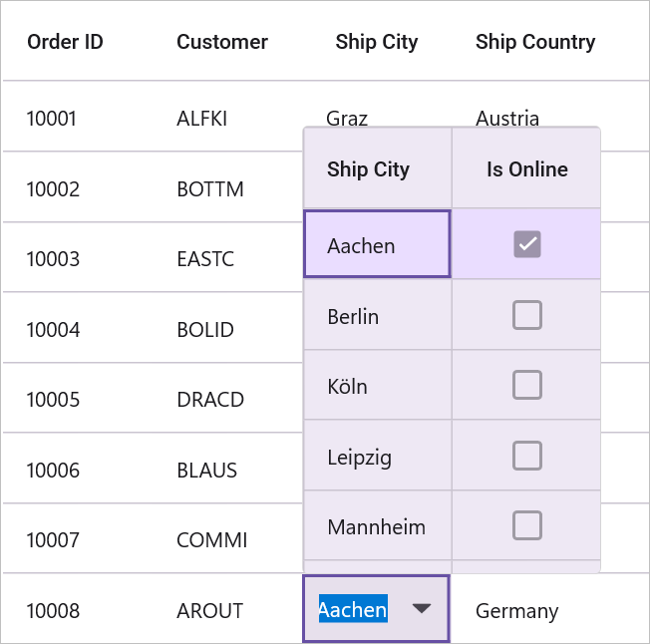This screenshot has width=650, height=644.
Task: Click the AROUT customer cell
Action: (x=209, y=611)
